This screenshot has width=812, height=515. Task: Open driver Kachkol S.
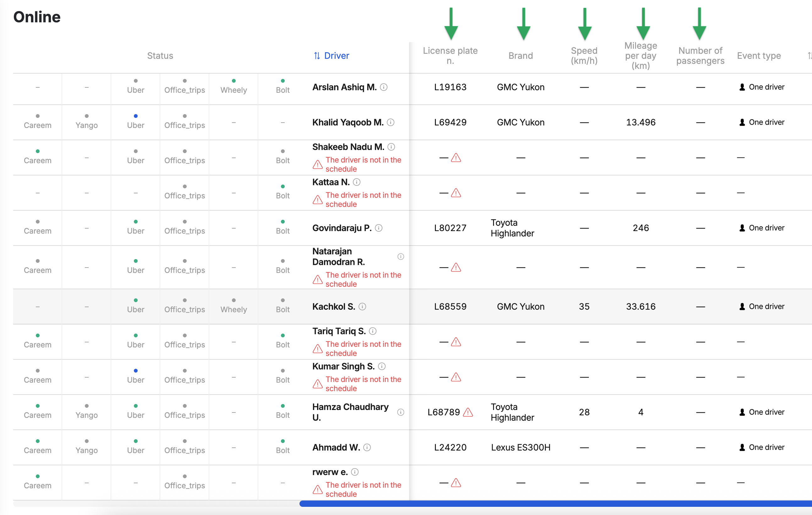[333, 307]
